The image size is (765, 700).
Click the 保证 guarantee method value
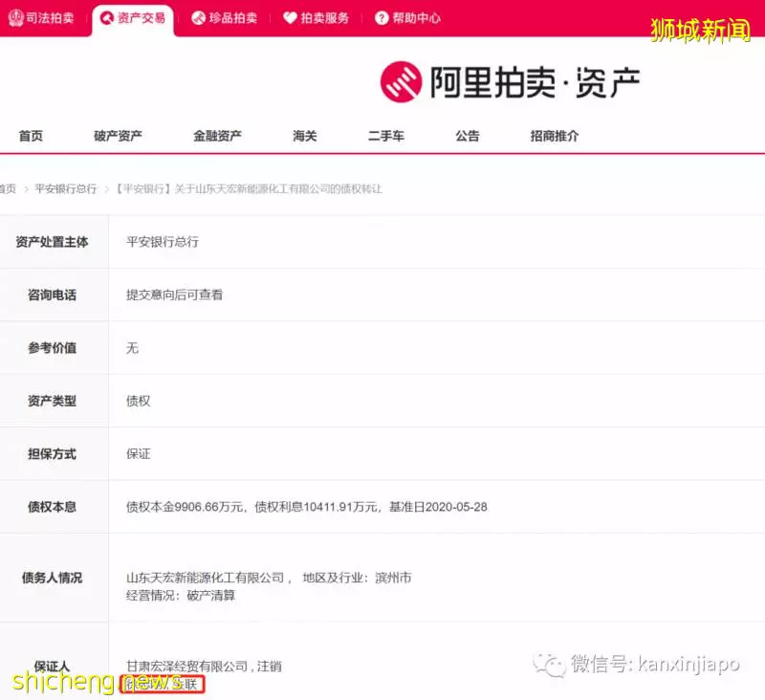click(139, 454)
